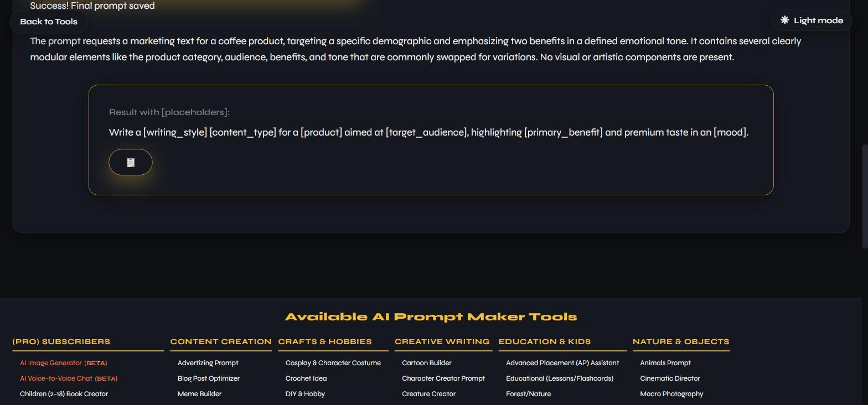Open the Cinematic Director tool
Image resolution: width=868 pixels, height=405 pixels.
coord(670,378)
